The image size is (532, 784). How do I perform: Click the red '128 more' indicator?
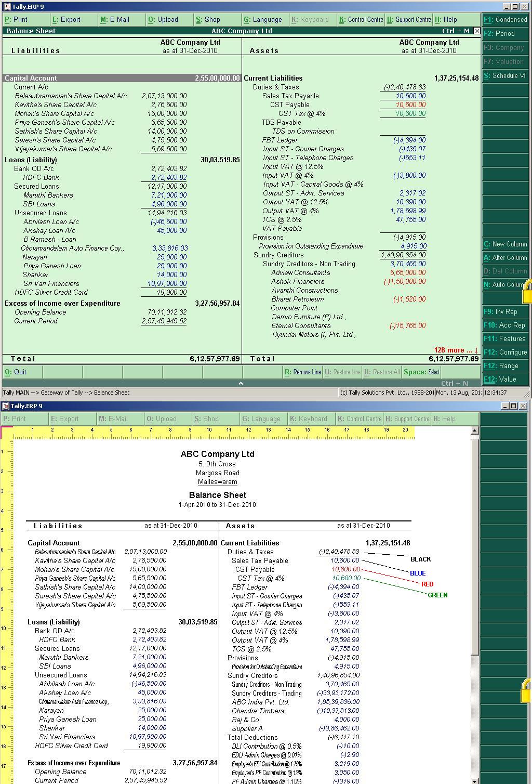pos(456,350)
